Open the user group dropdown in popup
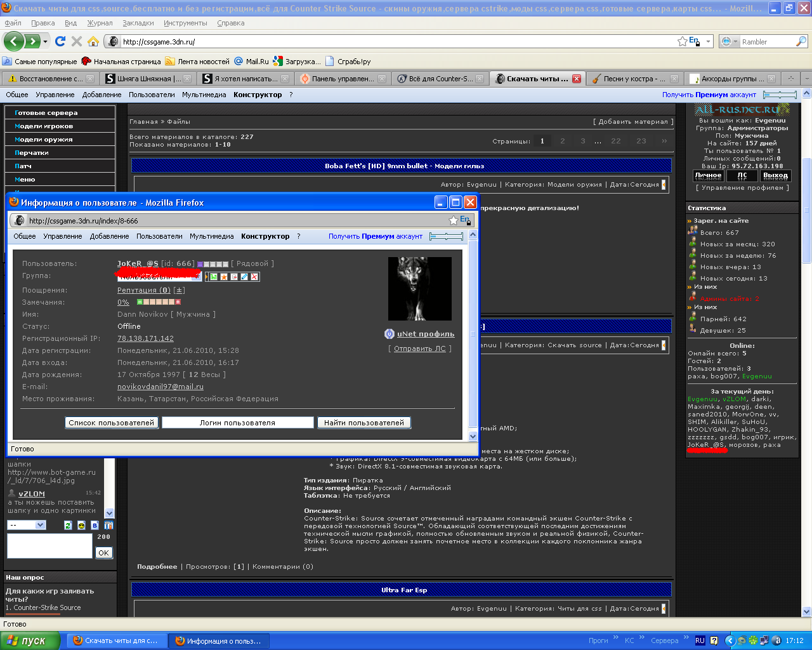Screen dimensions: 812x650 pyautogui.click(x=159, y=276)
